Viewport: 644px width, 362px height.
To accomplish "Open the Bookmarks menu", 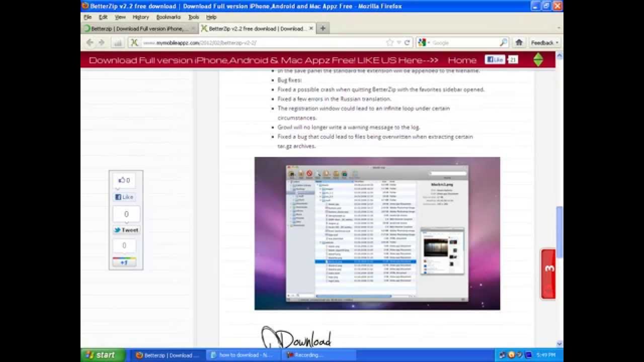I will point(169,17).
